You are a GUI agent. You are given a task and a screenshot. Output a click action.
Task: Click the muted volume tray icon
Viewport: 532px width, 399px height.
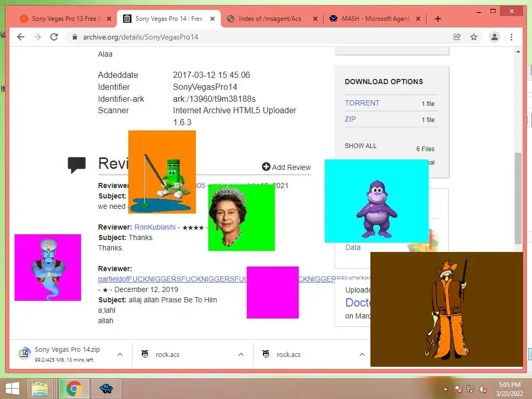click(x=483, y=389)
